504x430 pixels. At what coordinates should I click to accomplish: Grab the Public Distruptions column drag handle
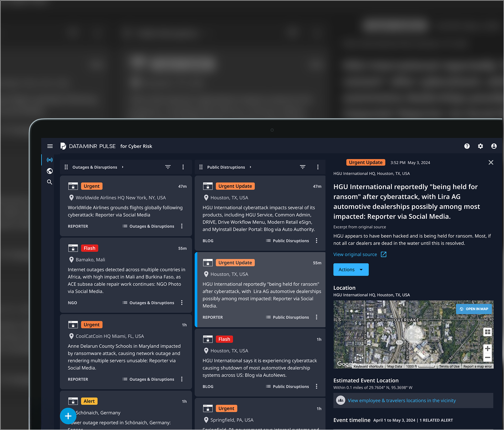(201, 167)
